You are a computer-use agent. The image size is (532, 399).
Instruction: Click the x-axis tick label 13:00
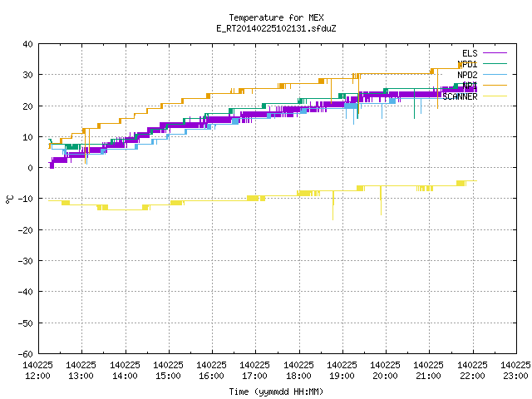pyautogui.click(x=81, y=376)
